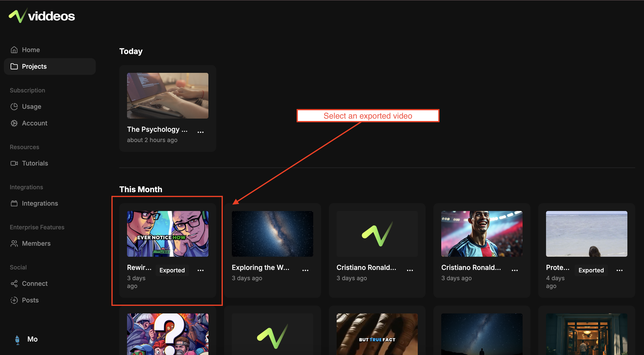Open options menu for Exploring the W... project

305,270
